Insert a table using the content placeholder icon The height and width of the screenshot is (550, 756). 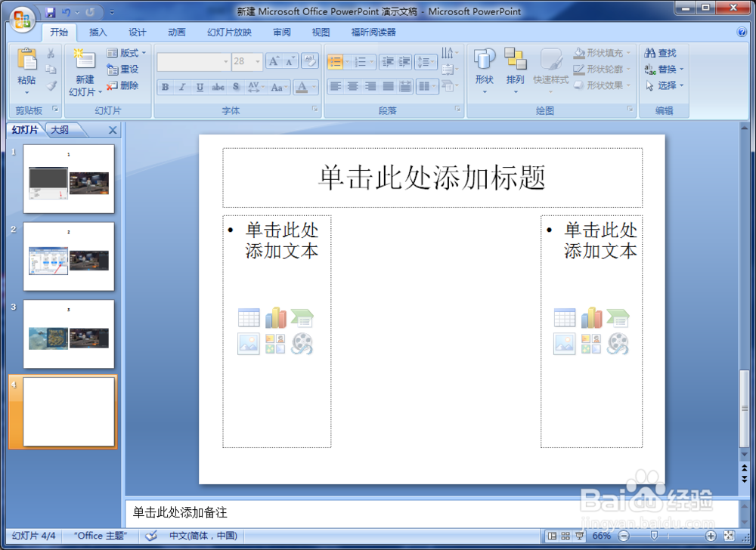pyautogui.click(x=249, y=317)
